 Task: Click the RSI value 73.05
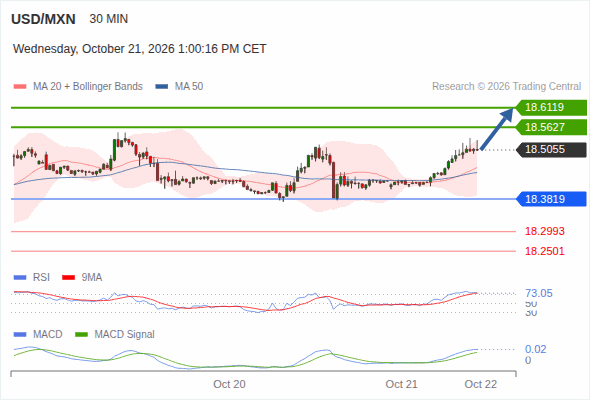(x=539, y=294)
